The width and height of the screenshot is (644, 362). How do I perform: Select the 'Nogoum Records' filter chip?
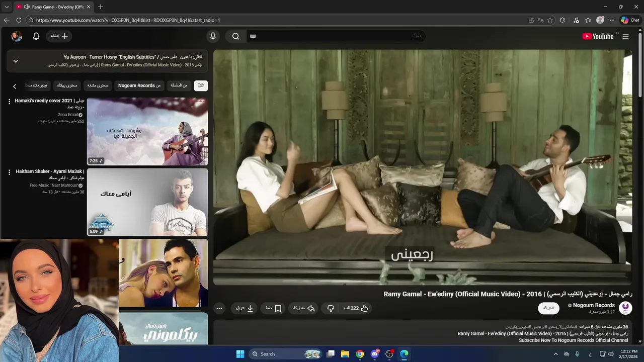139,85
